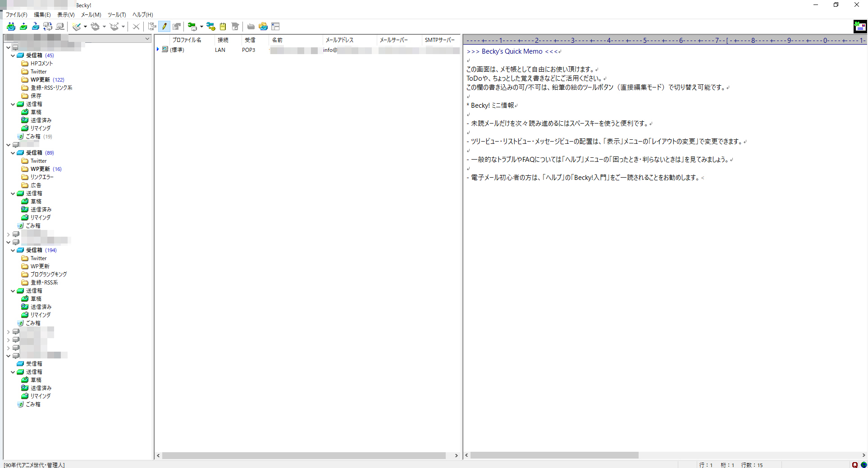Click the Quick Memo horizontal scrollbar thumb
Image resolution: width=868 pixels, height=468 pixels.
tap(554, 456)
